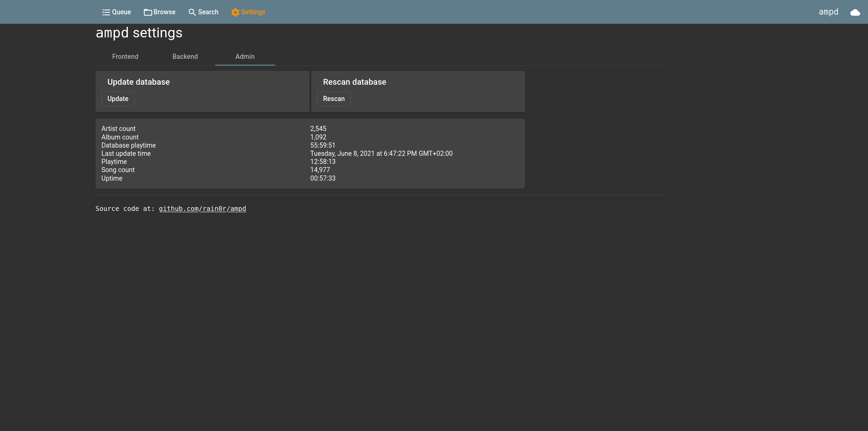The image size is (868, 431).
Task: Click the artist count value 2,545
Action: [x=318, y=129]
